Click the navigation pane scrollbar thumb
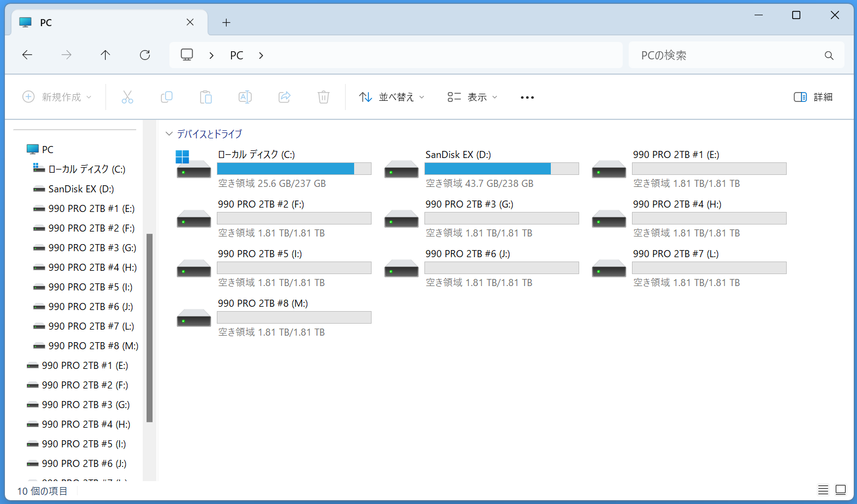857x504 pixels. point(149,328)
